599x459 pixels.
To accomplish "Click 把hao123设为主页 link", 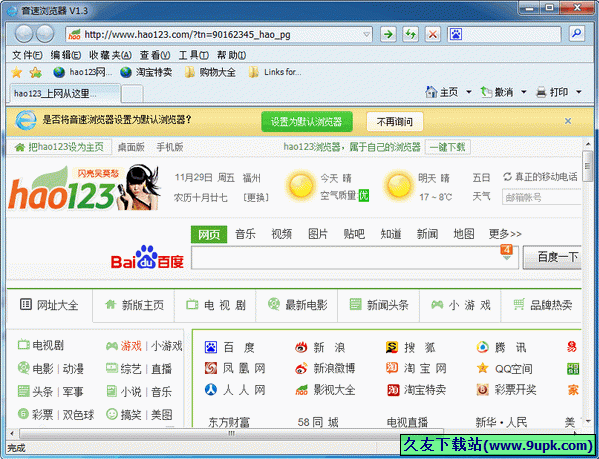I will 59,147.
